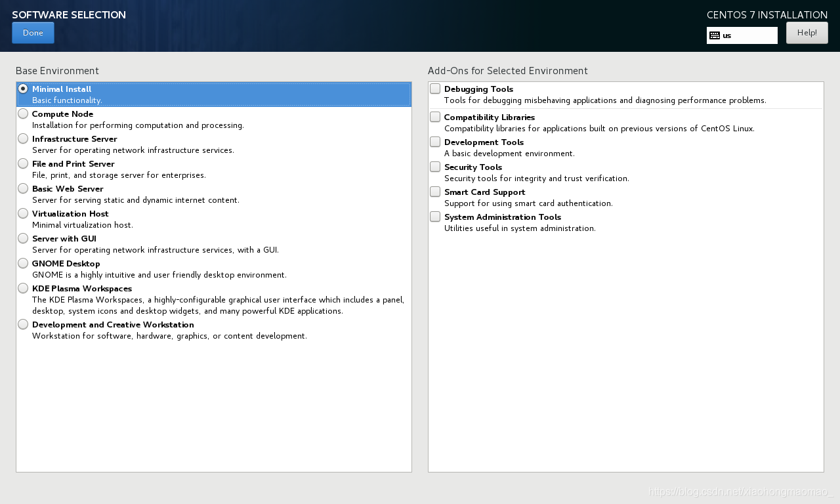
Task: Click 'A basic development environment.' text
Action: (x=509, y=154)
